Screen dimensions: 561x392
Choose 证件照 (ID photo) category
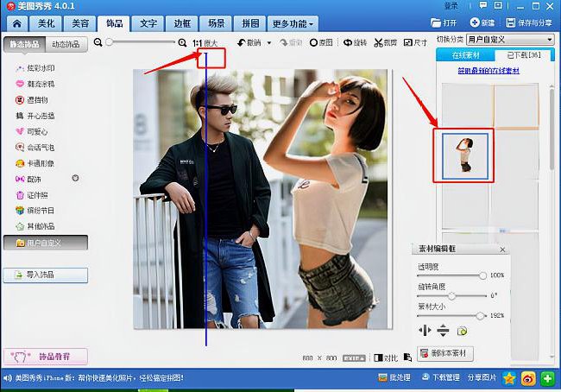pyautogui.click(x=31, y=195)
